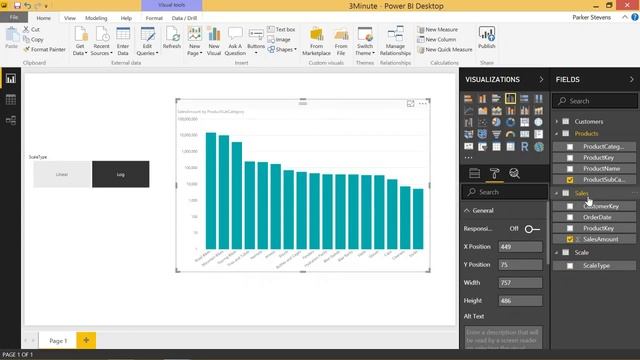Collapse the Visualizations pane chevron
Image resolution: width=640 pixels, height=360 pixels.
click(x=541, y=80)
